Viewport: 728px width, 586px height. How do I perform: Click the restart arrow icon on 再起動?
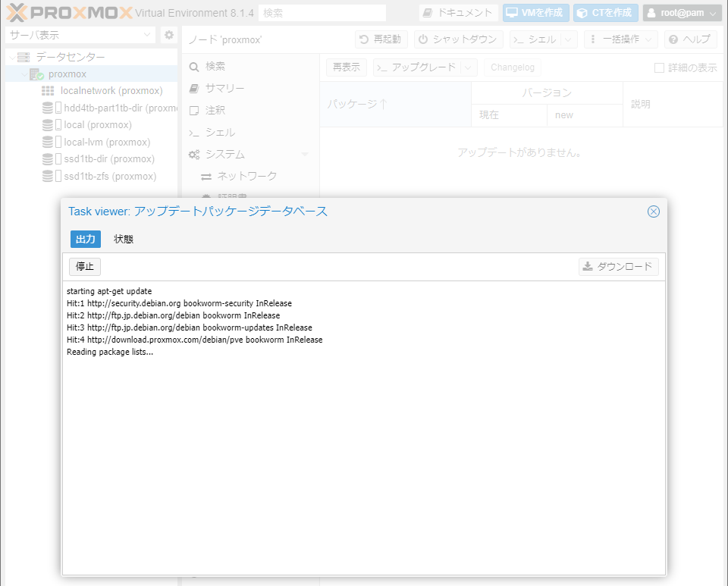[364, 39]
